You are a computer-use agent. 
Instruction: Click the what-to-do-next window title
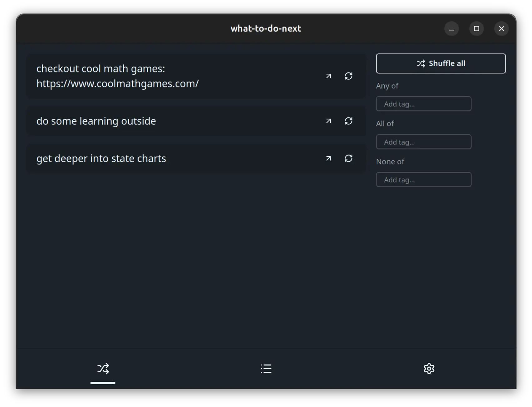(266, 29)
